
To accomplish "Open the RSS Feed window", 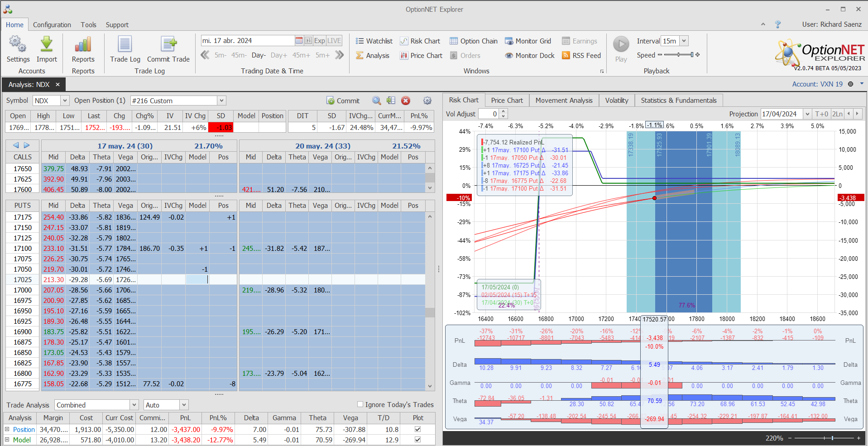I will [581, 56].
